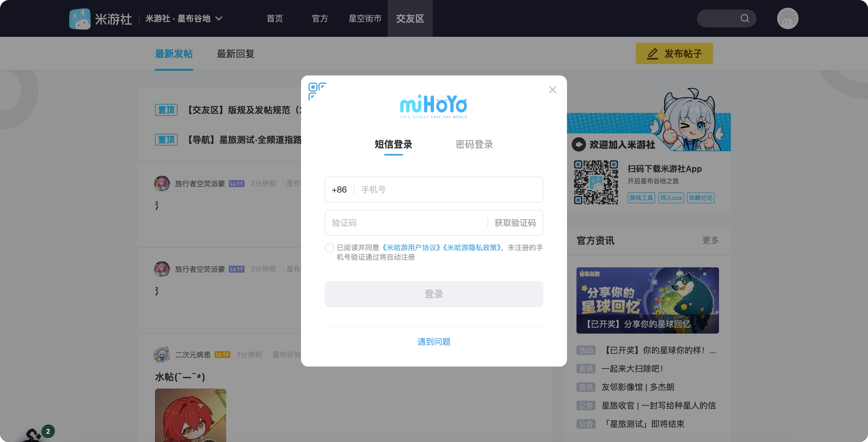Open 「星旅测试」即将结束 announcement
This screenshot has height=442, width=868.
643,424
